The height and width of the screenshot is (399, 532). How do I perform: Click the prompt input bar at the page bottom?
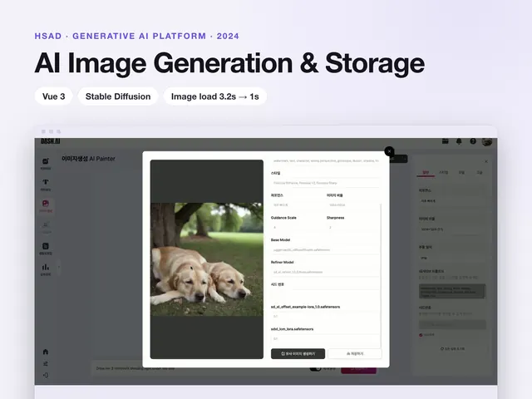[x=199, y=368]
